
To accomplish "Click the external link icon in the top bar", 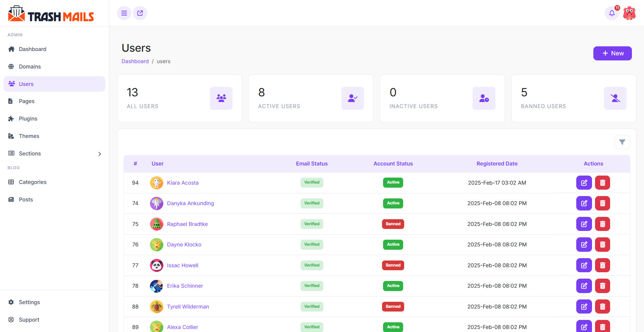I will 140,13.
